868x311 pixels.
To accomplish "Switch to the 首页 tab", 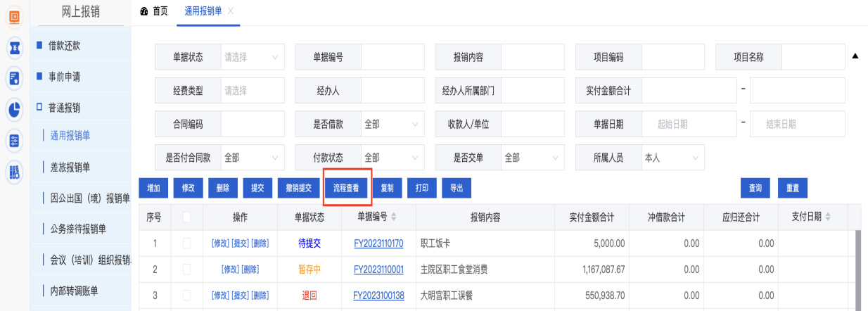I will click(x=153, y=11).
